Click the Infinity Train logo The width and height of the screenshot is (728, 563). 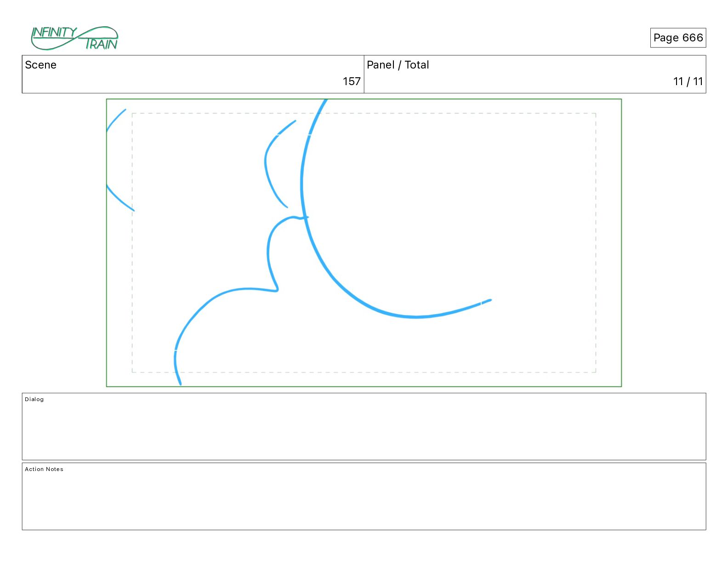tap(74, 38)
